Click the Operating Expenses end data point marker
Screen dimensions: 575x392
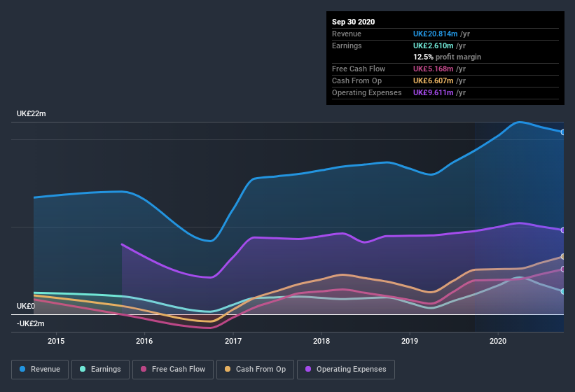coord(563,230)
